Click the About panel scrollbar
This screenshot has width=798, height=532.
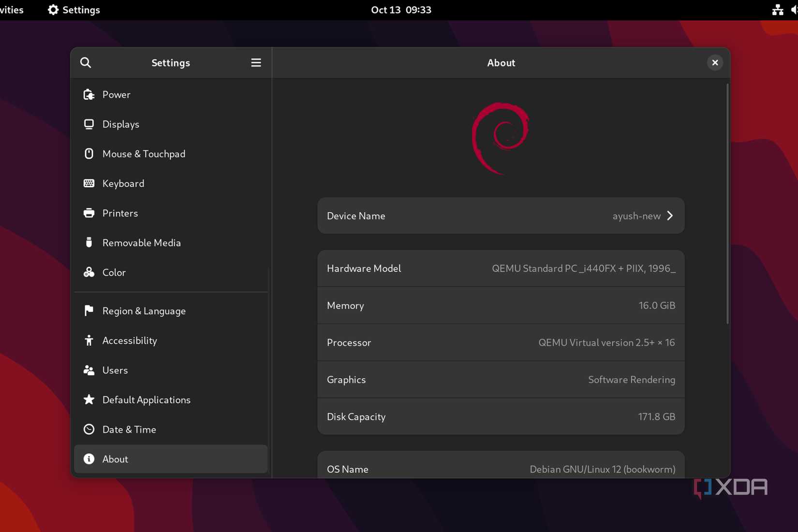[727, 203]
